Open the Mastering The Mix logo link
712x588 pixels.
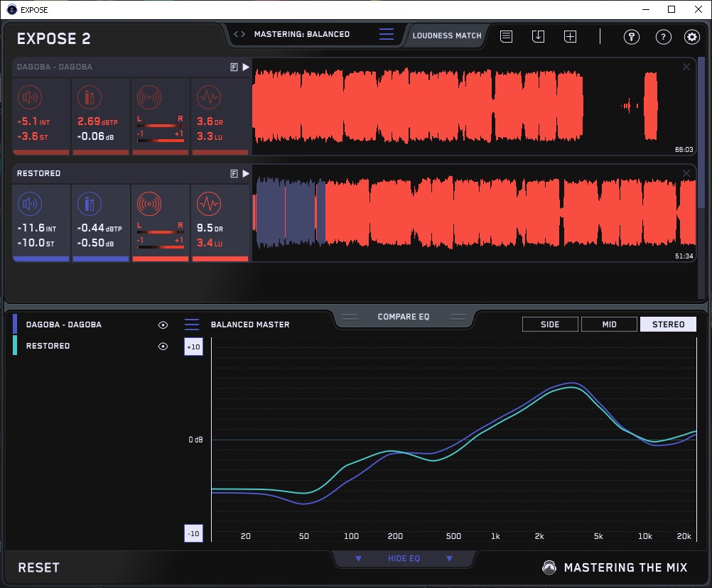(615, 567)
